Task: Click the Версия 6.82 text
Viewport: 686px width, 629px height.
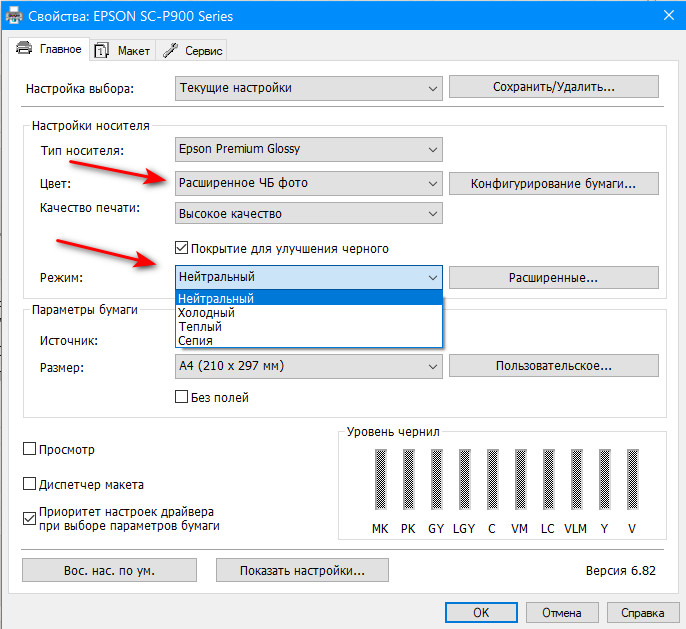Action: [x=621, y=570]
